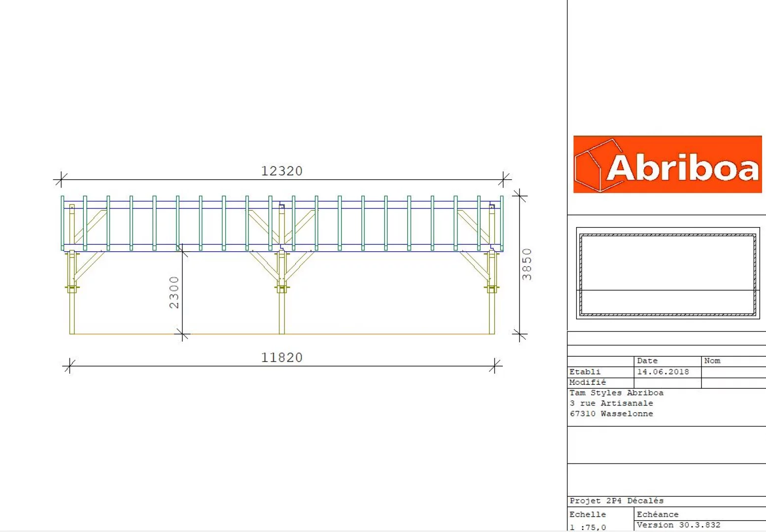Select the 67310 Wasselonne line
Viewport: 766px width, 532px height.
tap(611, 414)
